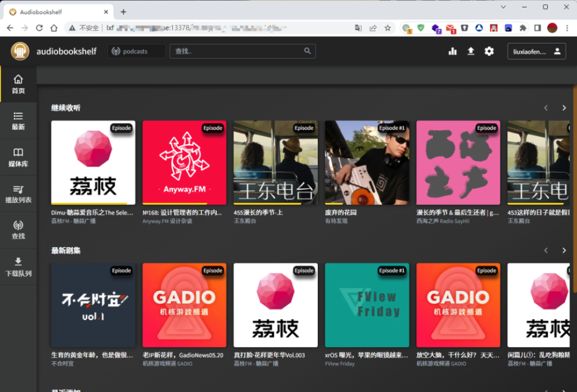Open Chrome home button
Viewport: 577px width, 392px height.
click(54, 28)
